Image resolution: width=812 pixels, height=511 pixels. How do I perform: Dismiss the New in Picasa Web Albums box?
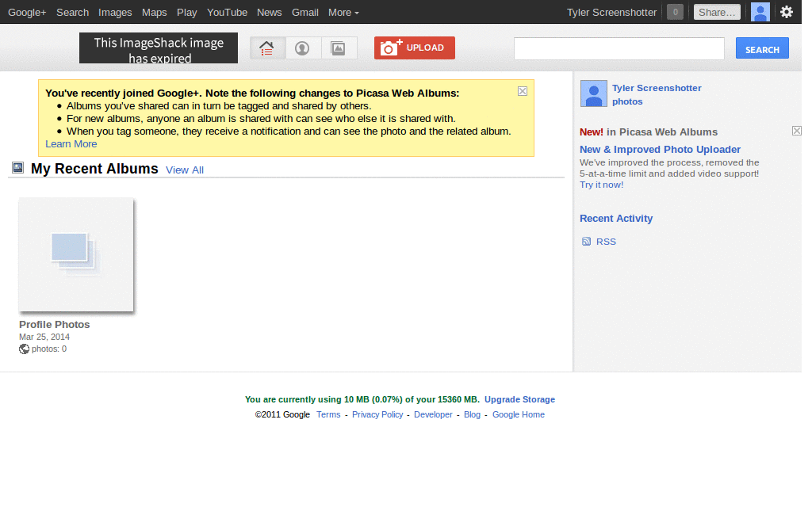(797, 131)
